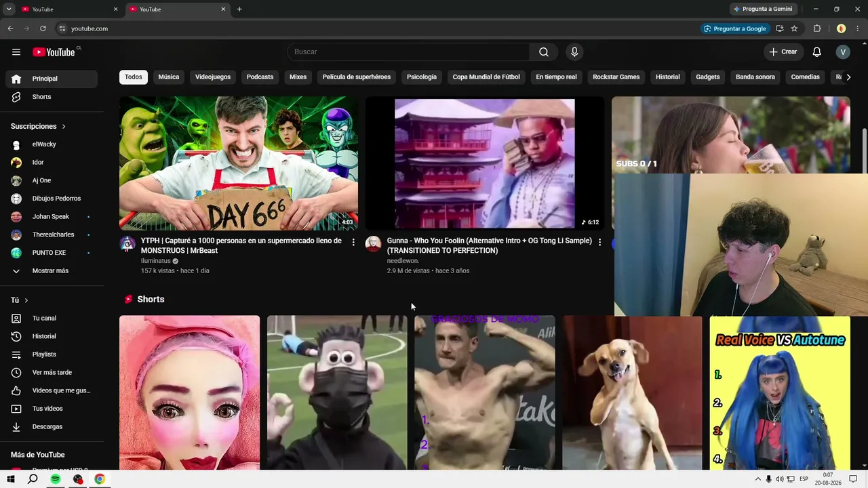Image resolution: width=868 pixels, height=488 pixels.
Task: Go back in the browser
Action: pyautogui.click(x=10, y=28)
